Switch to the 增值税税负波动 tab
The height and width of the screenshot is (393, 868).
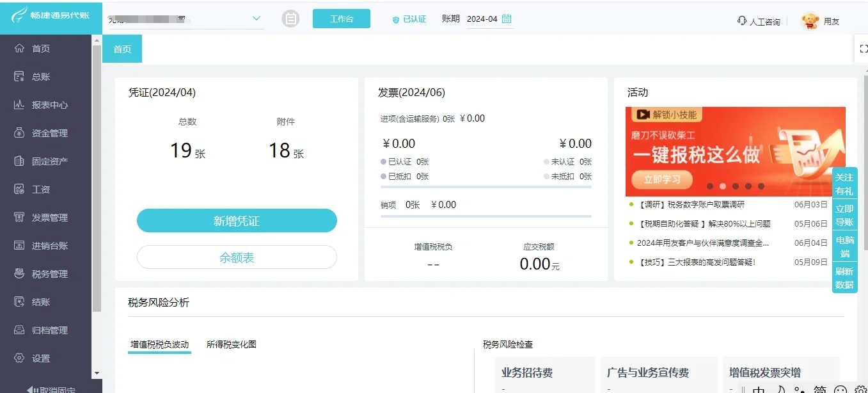(x=159, y=344)
